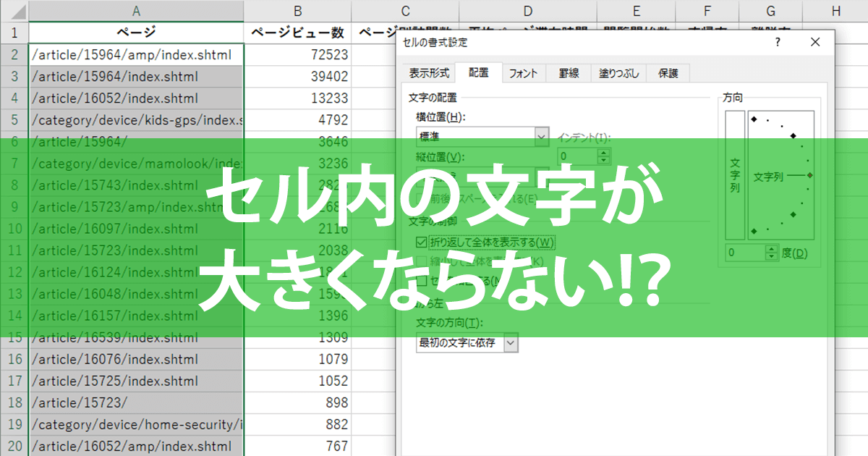Screen dimensions: 868x456
Task: Select row 15 header
Action: click(14, 337)
